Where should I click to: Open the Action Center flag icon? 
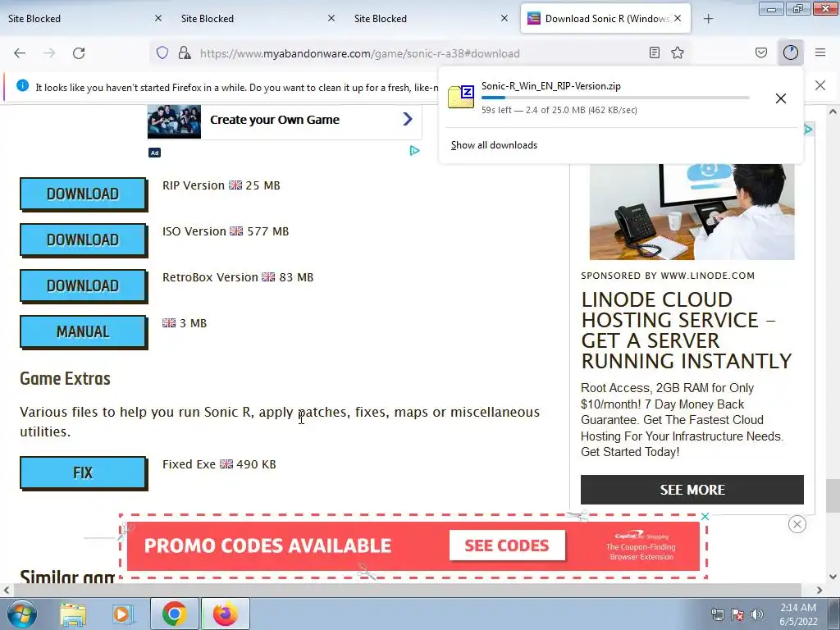(x=737, y=614)
